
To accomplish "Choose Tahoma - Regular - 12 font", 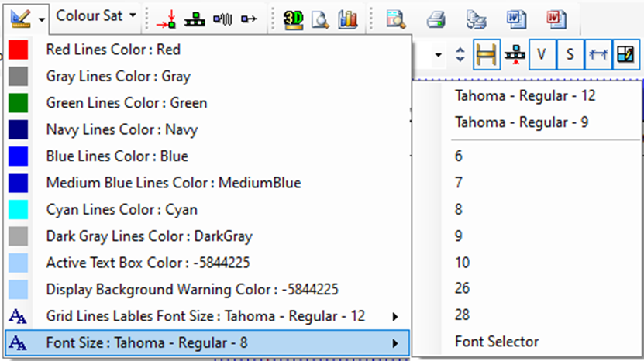I will [527, 96].
